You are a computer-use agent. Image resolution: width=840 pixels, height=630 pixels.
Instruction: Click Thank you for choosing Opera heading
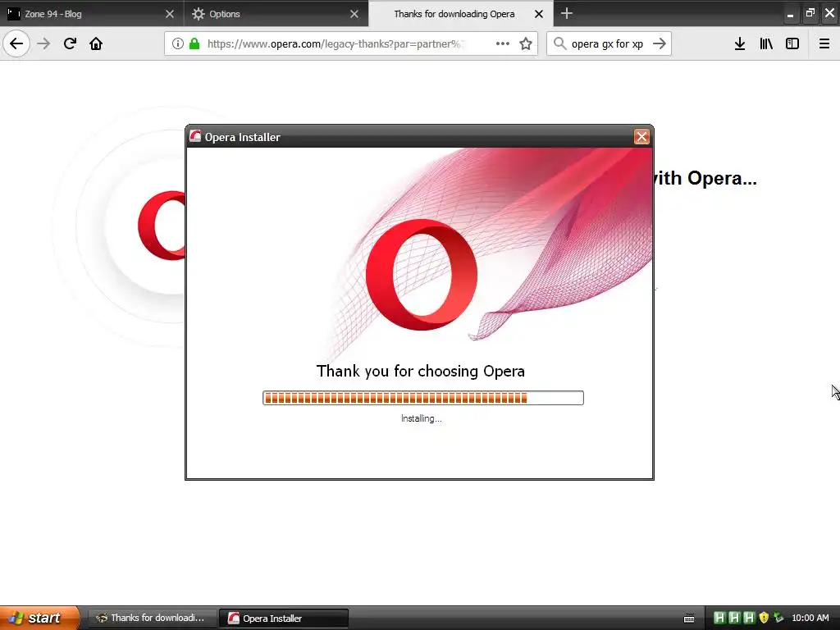coord(421,371)
